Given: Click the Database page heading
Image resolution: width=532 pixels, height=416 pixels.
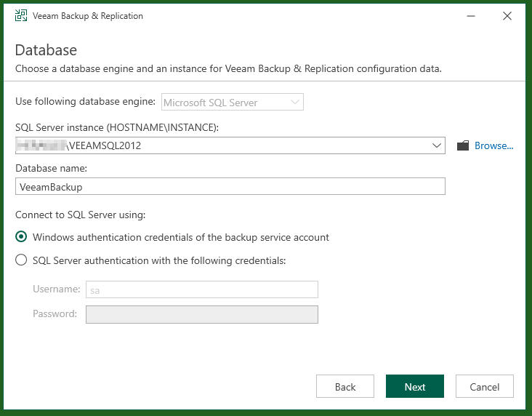Looking at the screenshot, I should pyautogui.click(x=46, y=50).
